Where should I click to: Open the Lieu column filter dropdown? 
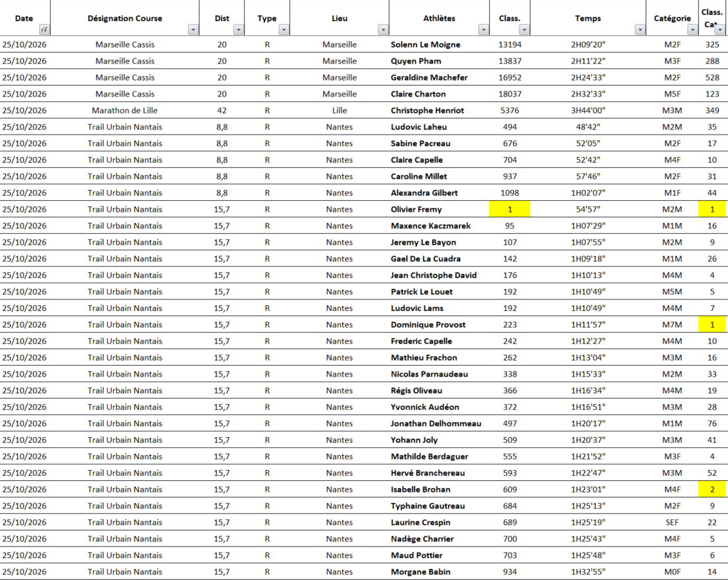coord(383,30)
